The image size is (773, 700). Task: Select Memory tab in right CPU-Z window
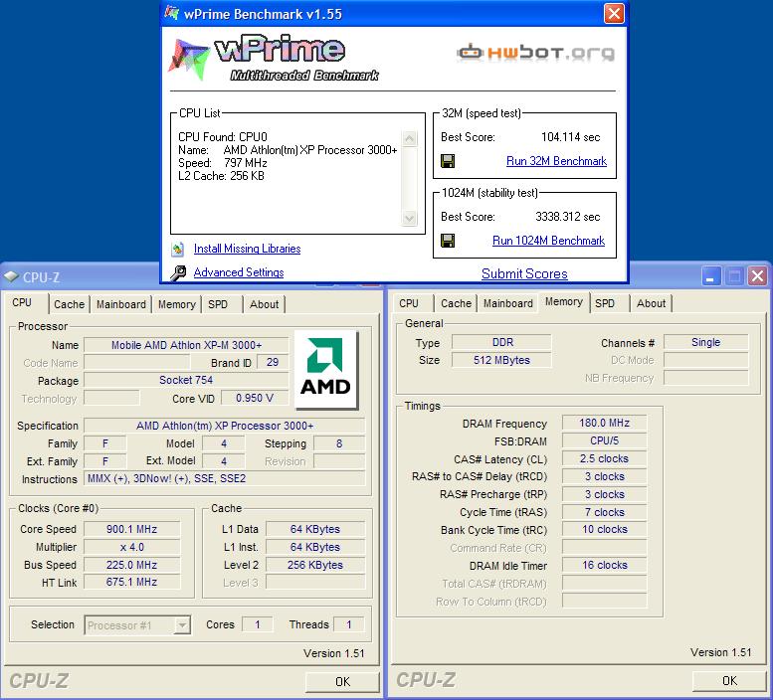pos(564,301)
